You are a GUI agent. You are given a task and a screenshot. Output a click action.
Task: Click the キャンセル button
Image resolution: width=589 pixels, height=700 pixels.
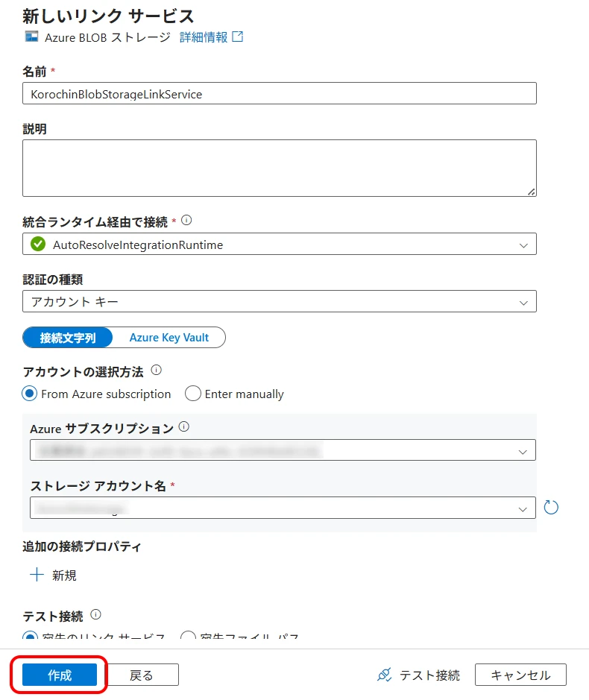[520, 675]
